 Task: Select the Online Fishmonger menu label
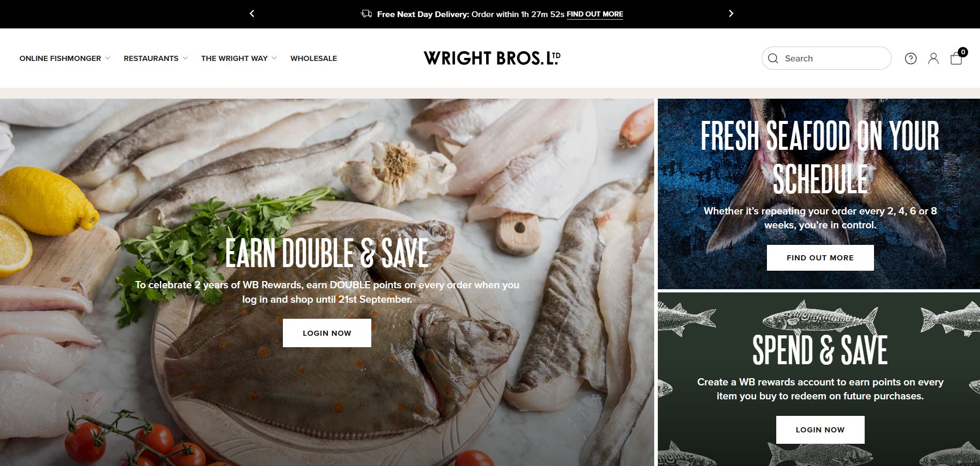[61, 58]
